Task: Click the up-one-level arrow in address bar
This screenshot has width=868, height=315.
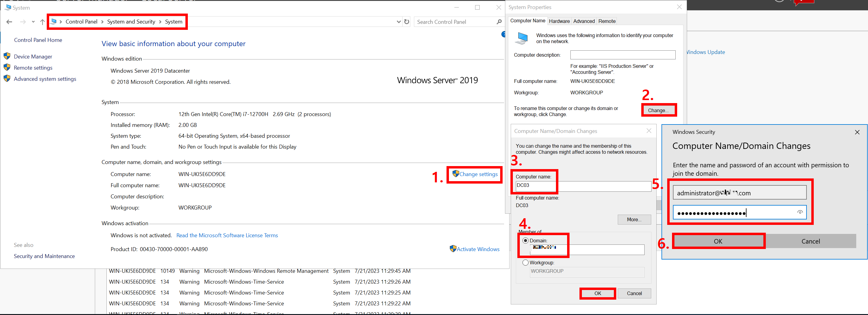Action: pyautogui.click(x=43, y=22)
